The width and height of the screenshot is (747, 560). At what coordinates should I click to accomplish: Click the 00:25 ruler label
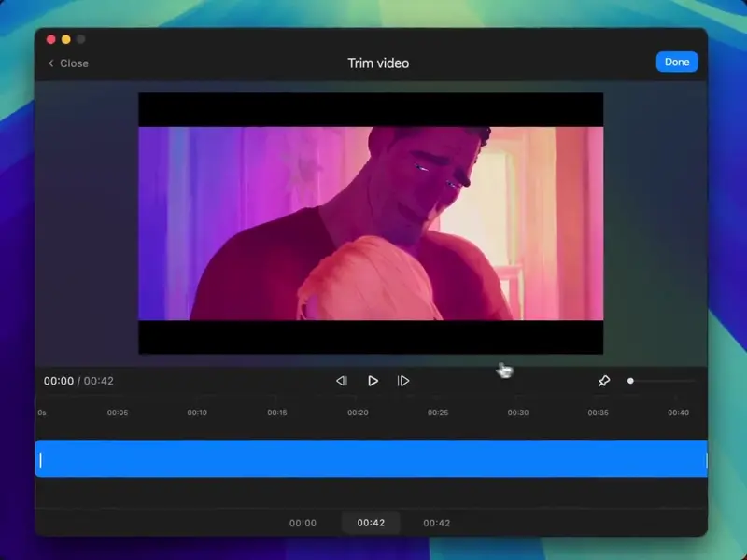pyautogui.click(x=438, y=413)
